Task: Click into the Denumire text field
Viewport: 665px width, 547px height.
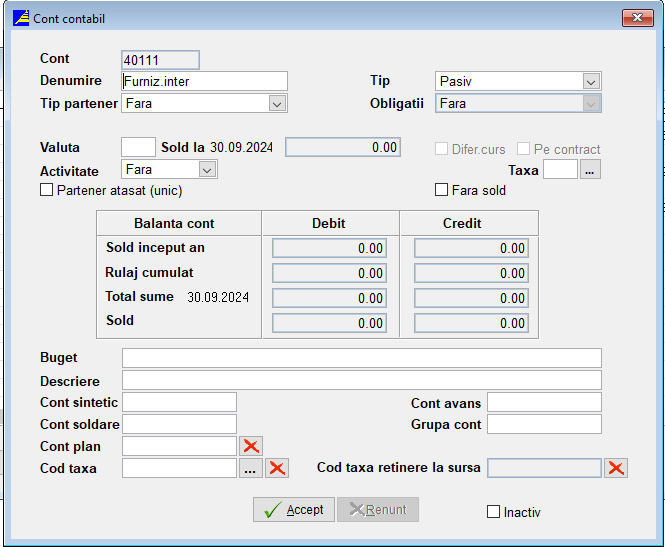Action: 204,81
